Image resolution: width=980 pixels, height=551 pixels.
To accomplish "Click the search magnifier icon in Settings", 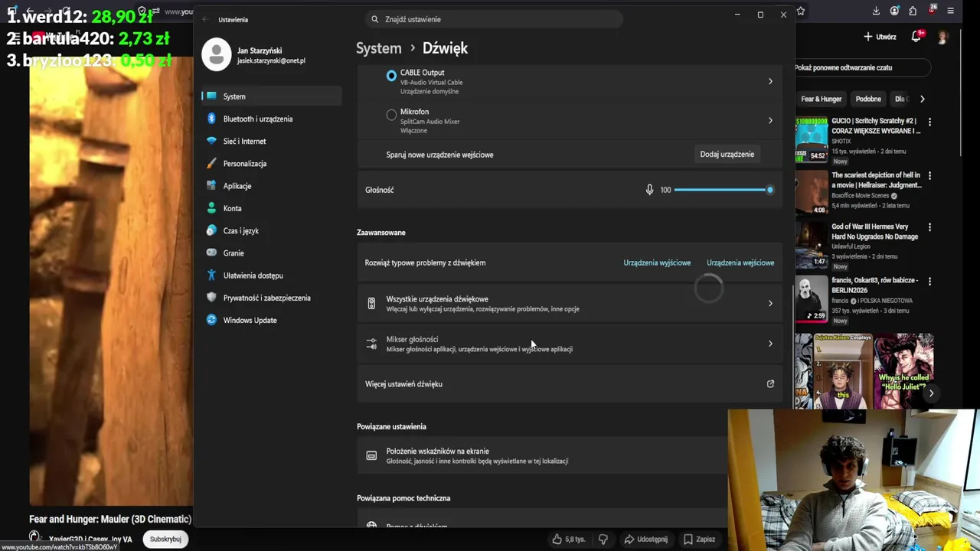I will point(375,19).
